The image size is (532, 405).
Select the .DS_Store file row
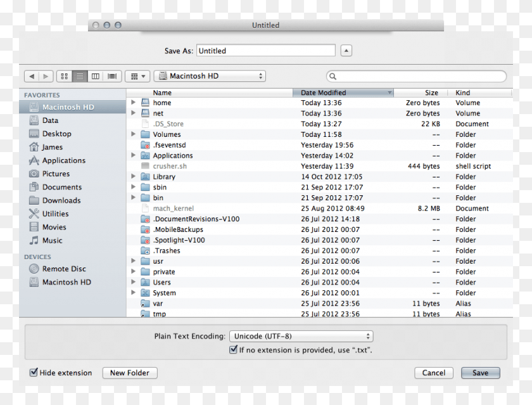[319, 124]
